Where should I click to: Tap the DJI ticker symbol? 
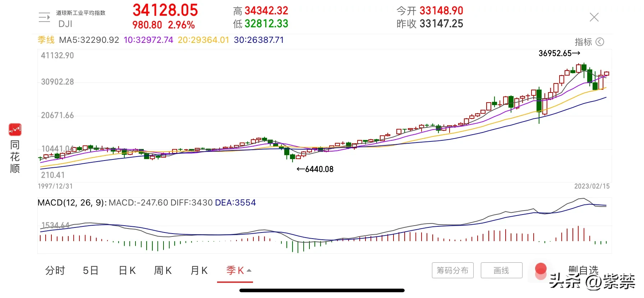[x=65, y=24]
